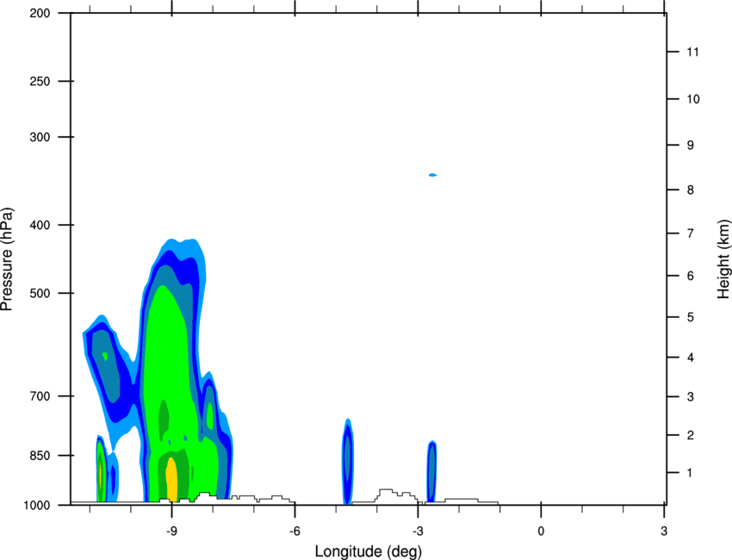Click the narrow blue column near -4.7 longitude
The height and width of the screenshot is (560, 732).
[347, 462]
